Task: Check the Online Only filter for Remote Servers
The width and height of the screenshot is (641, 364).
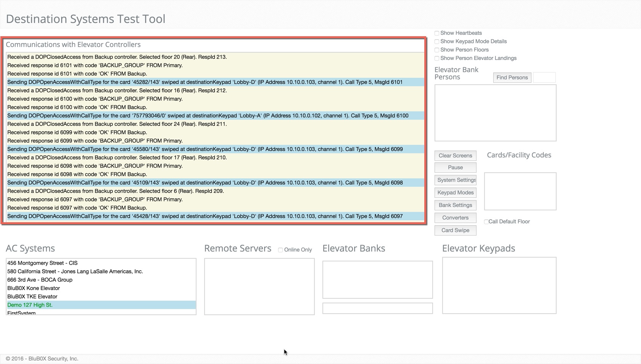Action: pos(281,249)
